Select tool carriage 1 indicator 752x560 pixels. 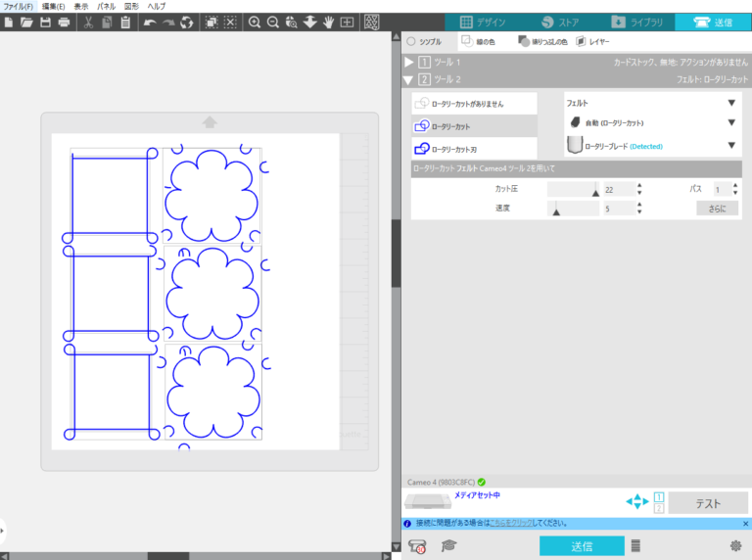[659, 497]
